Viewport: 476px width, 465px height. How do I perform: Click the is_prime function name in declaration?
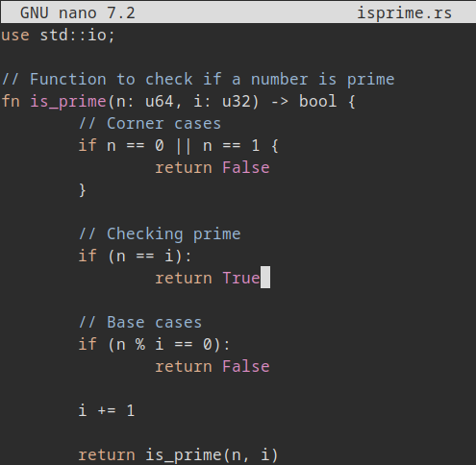[x=68, y=102]
